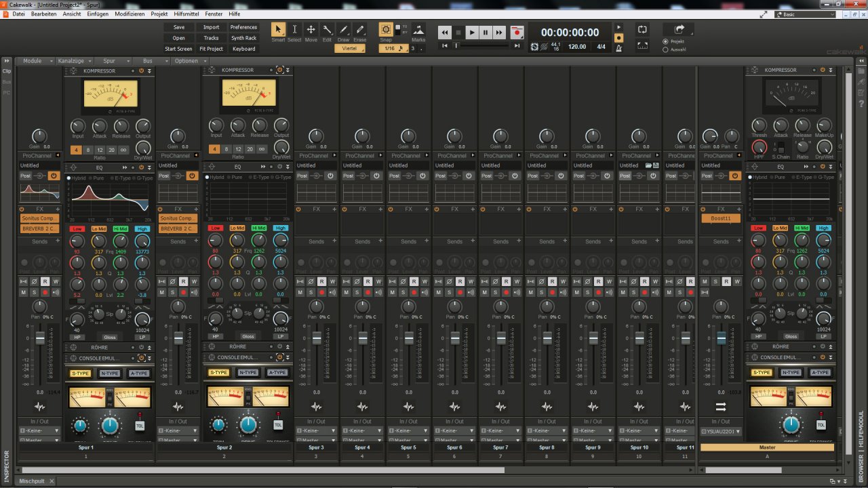Viewport: 868px width, 488px height.
Task: Open the Module dropdown
Action: coord(35,61)
